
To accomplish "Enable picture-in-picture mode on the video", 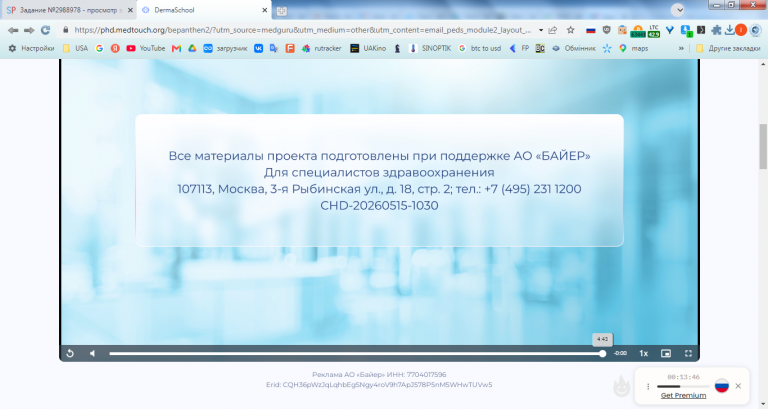I will pyautogui.click(x=666, y=353).
